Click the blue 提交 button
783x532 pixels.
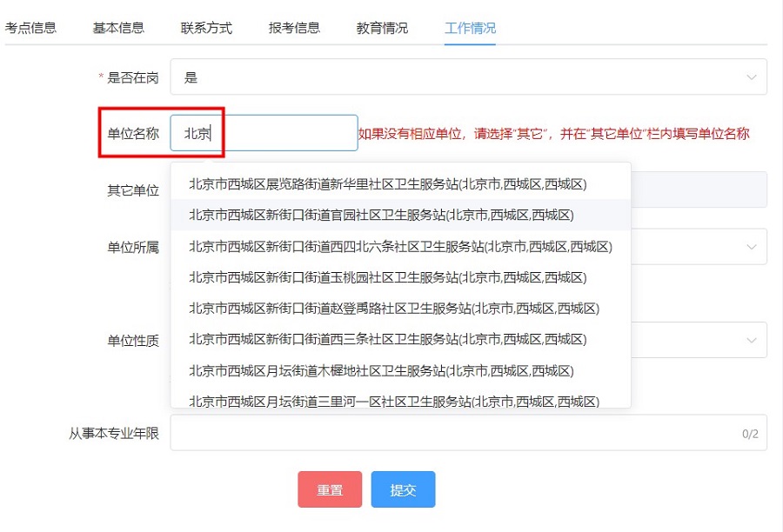click(403, 489)
